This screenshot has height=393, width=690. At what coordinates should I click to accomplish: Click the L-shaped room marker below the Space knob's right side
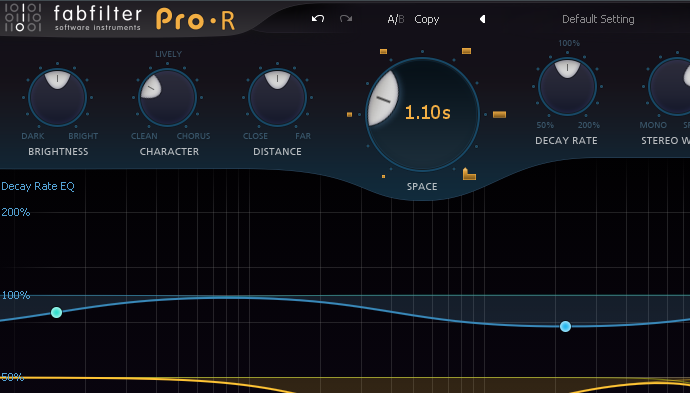(469, 174)
